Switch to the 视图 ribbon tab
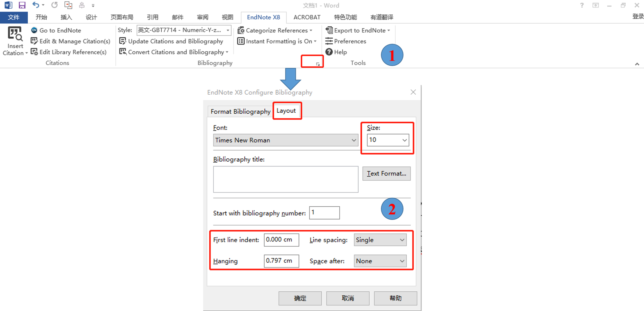This screenshot has height=311, width=644. [x=228, y=17]
